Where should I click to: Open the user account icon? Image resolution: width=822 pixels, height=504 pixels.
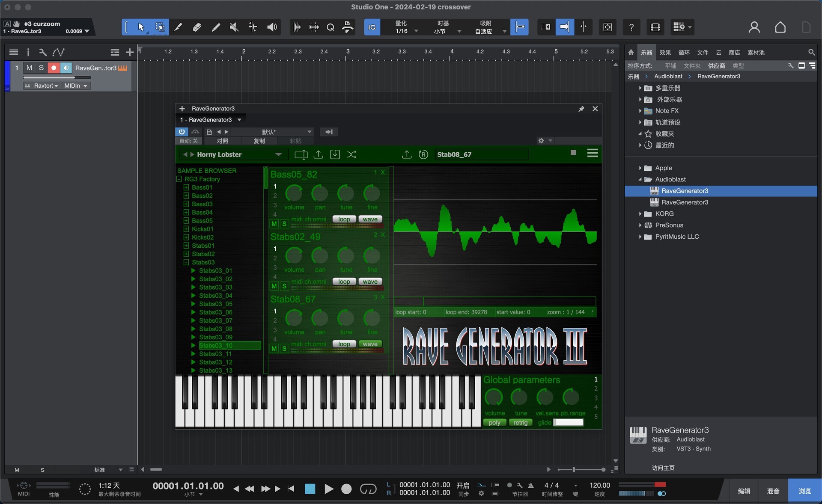point(754,27)
